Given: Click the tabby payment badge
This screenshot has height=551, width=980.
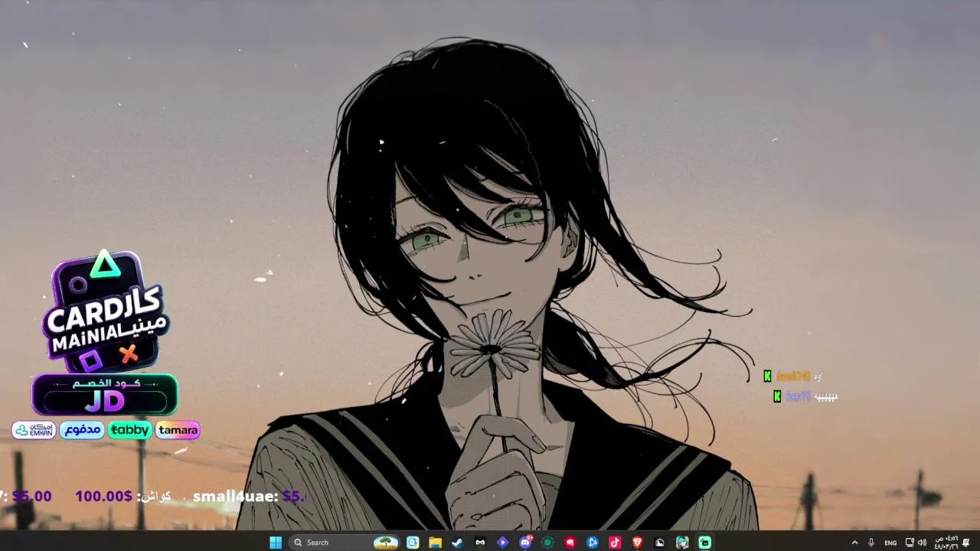Looking at the screenshot, I should pyautogui.click(x=129, y=430).
